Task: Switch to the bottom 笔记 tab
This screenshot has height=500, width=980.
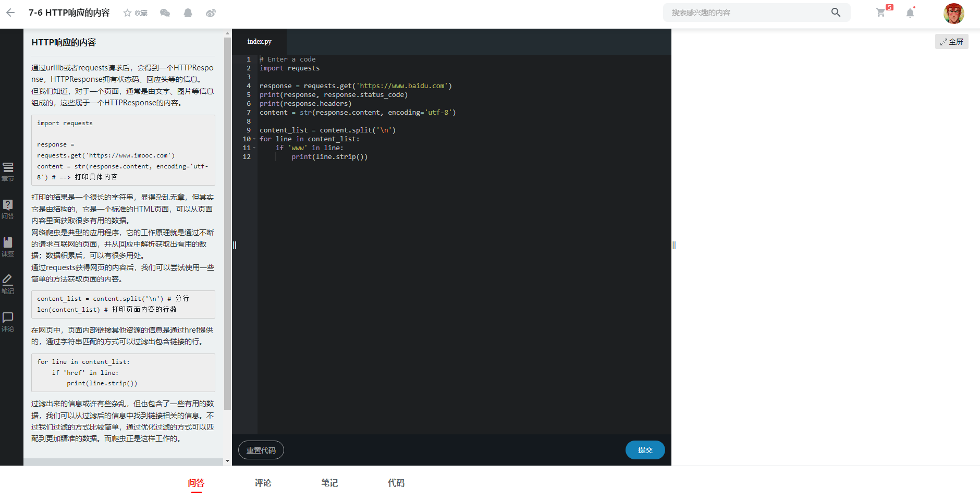Action: click(x=329, y=483)
